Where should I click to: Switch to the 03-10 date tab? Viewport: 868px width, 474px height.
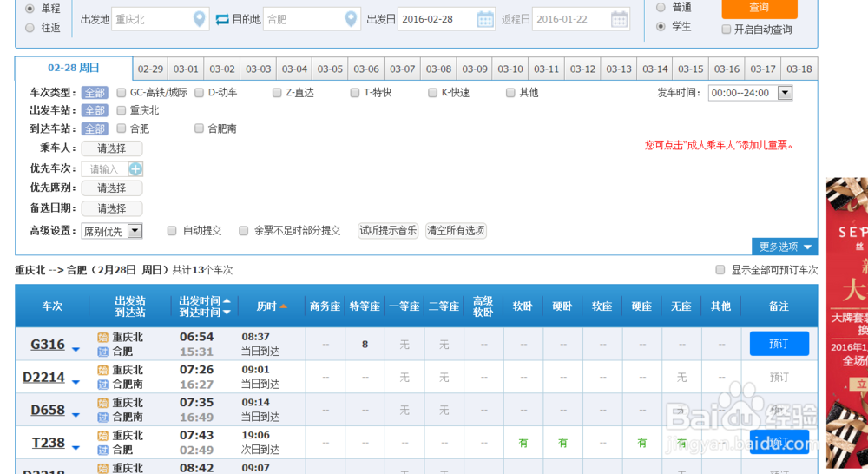coord(510,69)
